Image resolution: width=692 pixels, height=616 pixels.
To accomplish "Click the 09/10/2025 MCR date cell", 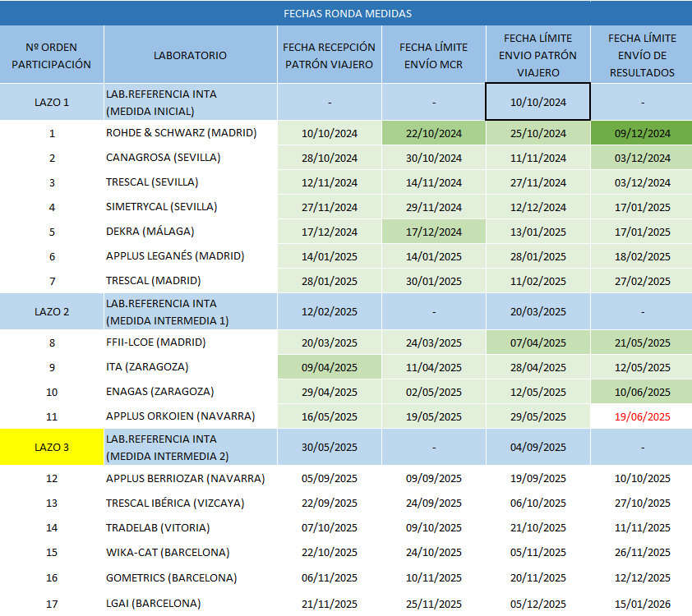I will pos(434,527).
